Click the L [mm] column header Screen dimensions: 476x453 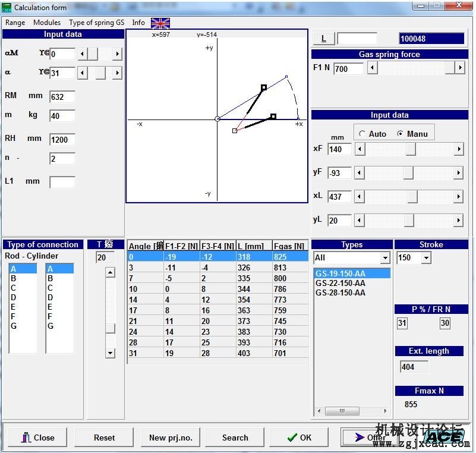point(254,246)
